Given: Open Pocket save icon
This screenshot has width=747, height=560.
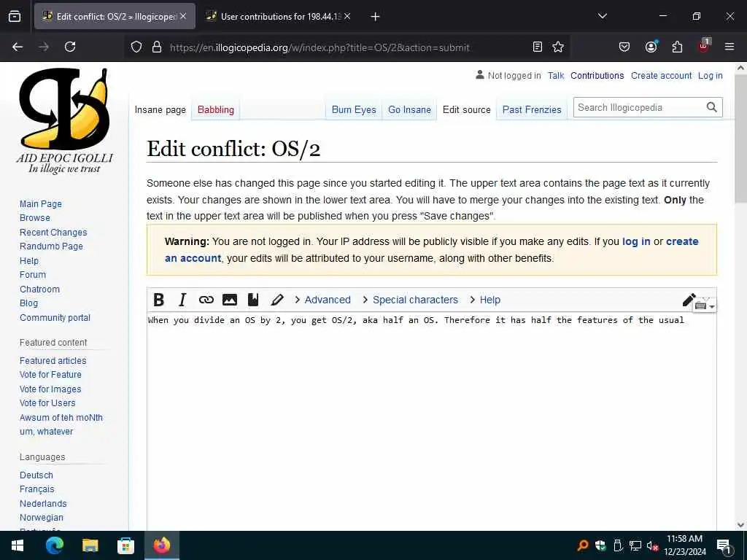Looking at the screenshot, I should (x=624, y=47).
